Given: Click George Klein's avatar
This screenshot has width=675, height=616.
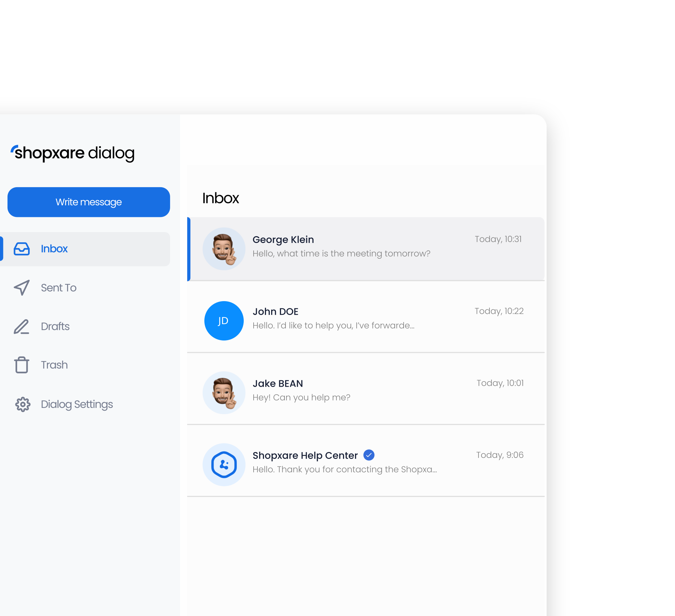Looking at the screenshot, I should 224,249.
